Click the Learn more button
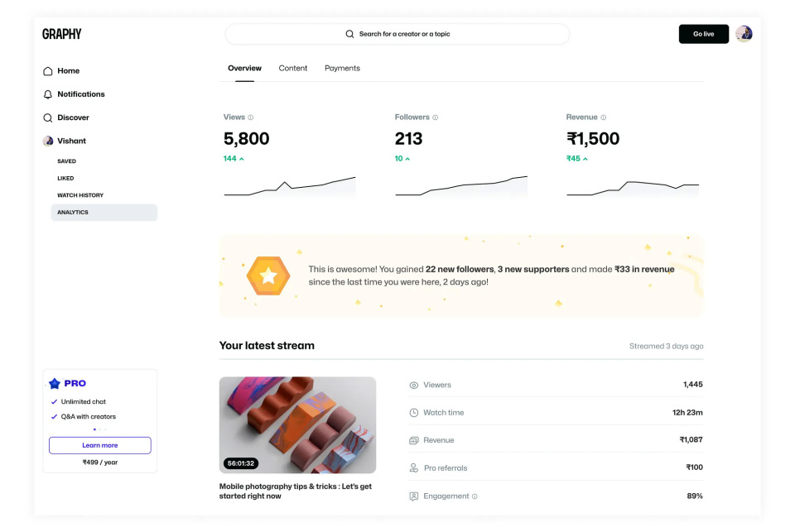 [100, 445]
